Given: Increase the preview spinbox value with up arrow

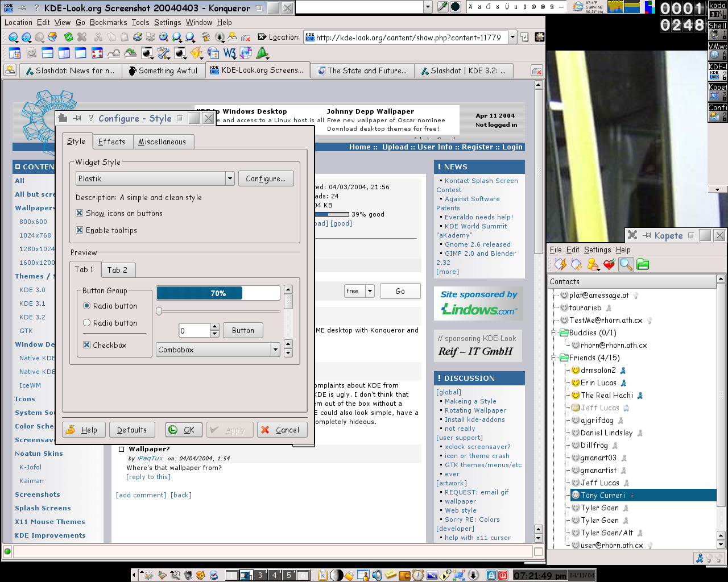Looking at the screenshot, I should point(214,327).
